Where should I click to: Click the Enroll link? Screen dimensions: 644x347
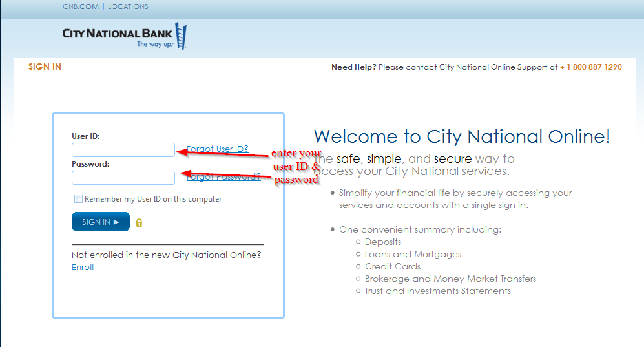click(x=83, y=267)
